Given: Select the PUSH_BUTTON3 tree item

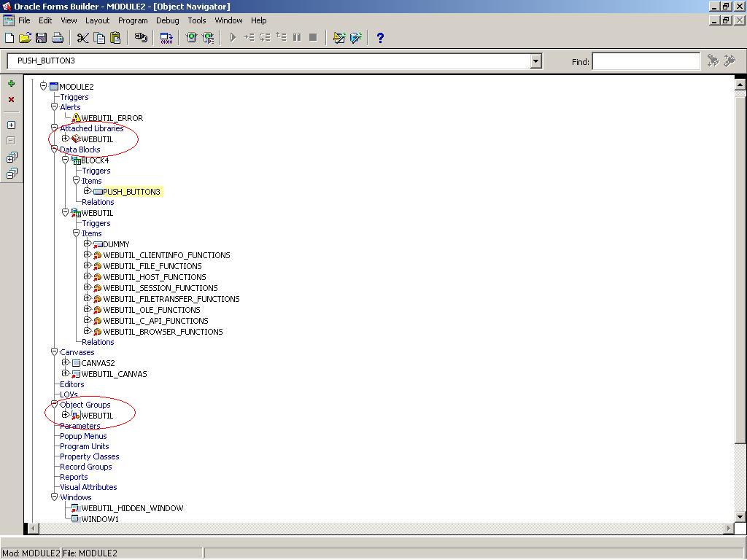Looking at the screenshot, I should [x=131, y=192].
